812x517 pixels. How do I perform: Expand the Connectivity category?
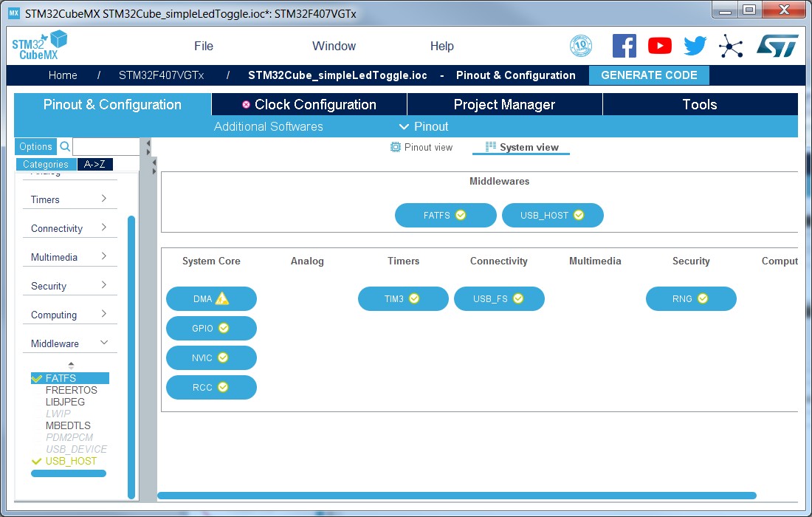pos(103,227)
